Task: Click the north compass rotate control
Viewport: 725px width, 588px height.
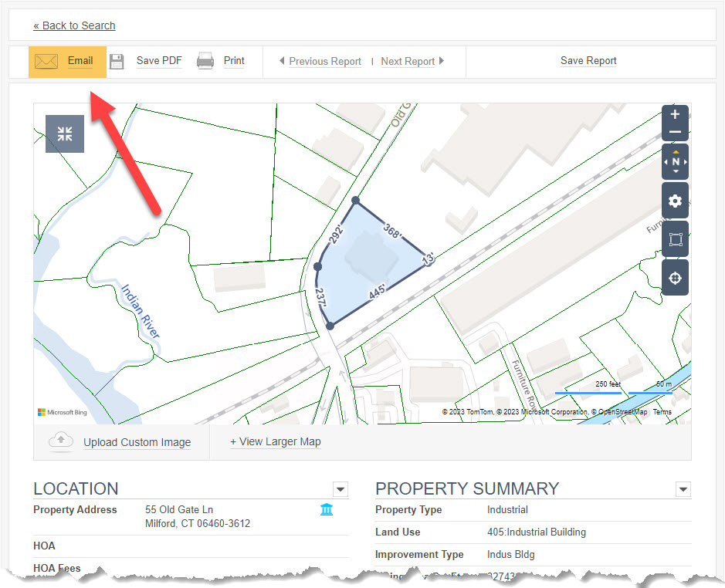Action: 675,162
